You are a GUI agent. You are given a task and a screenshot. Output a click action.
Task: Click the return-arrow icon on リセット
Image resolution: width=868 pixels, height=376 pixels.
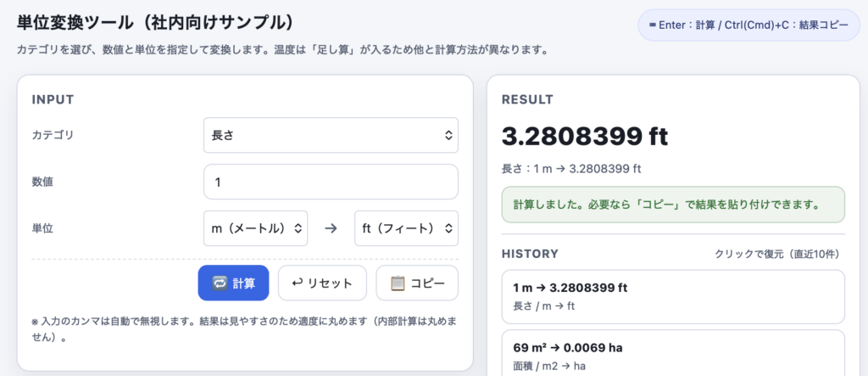pos(297,283)
